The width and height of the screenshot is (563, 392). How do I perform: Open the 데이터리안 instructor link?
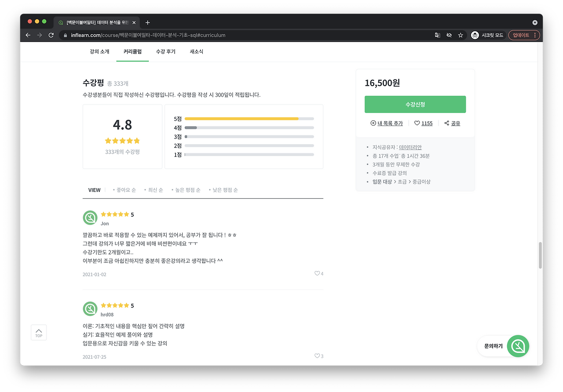410,147
